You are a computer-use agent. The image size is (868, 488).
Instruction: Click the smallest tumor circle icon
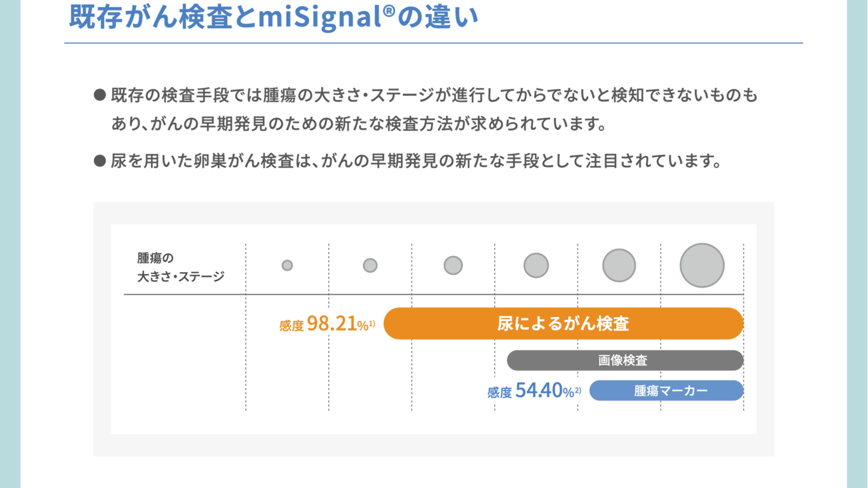click(287, 265)
